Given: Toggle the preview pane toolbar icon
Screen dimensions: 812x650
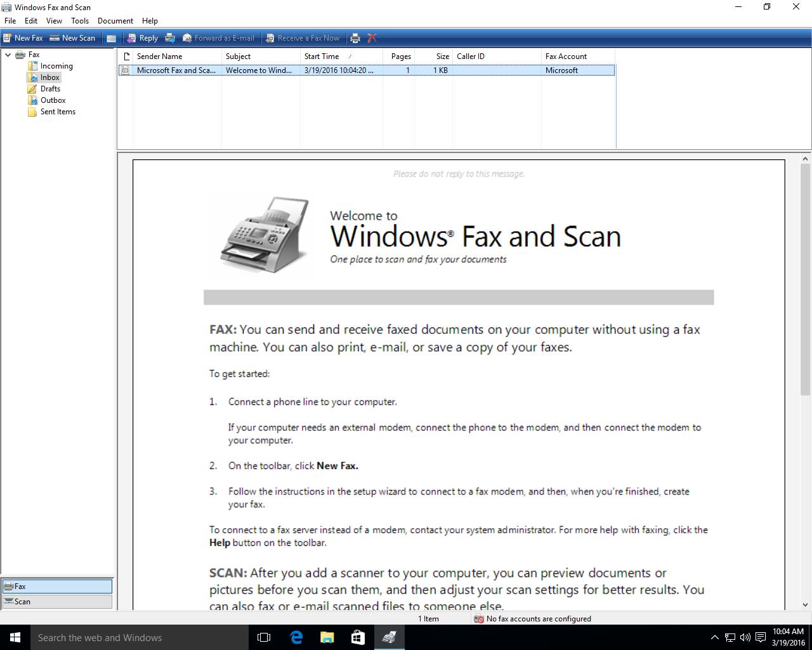Looking at the screenshot, I should [111, 38].
